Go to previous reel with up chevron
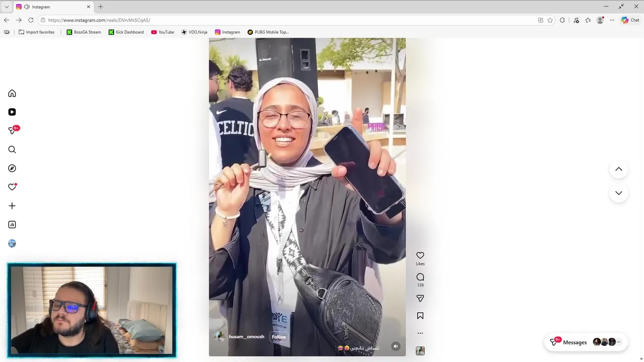Viewport: 644px width, 362px height. point(619,169)
